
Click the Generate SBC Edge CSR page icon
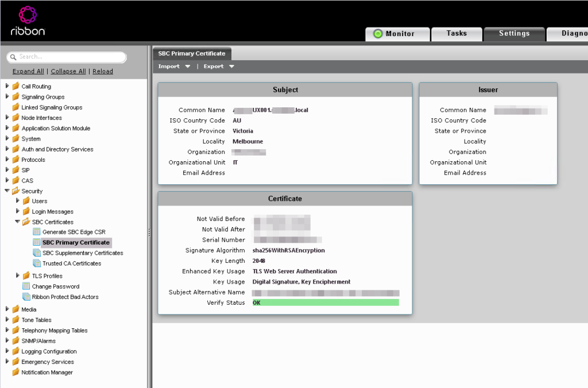36,232
